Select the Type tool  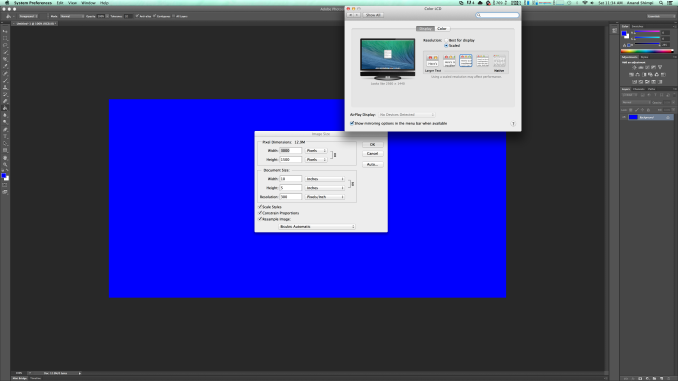coord(5,137)
